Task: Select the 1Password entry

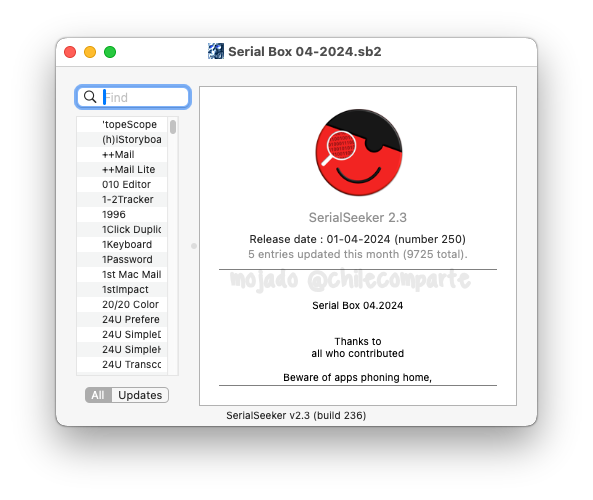Action: tap(122, 259)
